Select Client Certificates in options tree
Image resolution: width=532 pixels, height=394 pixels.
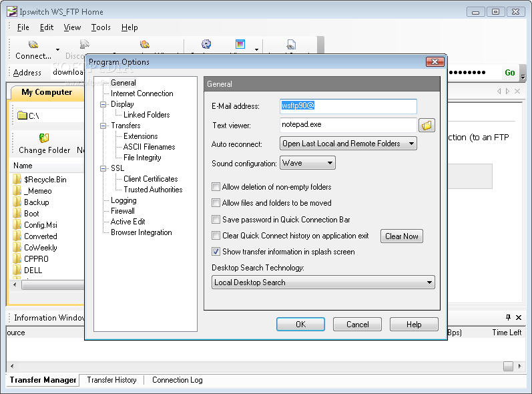(x=151, y=179)
